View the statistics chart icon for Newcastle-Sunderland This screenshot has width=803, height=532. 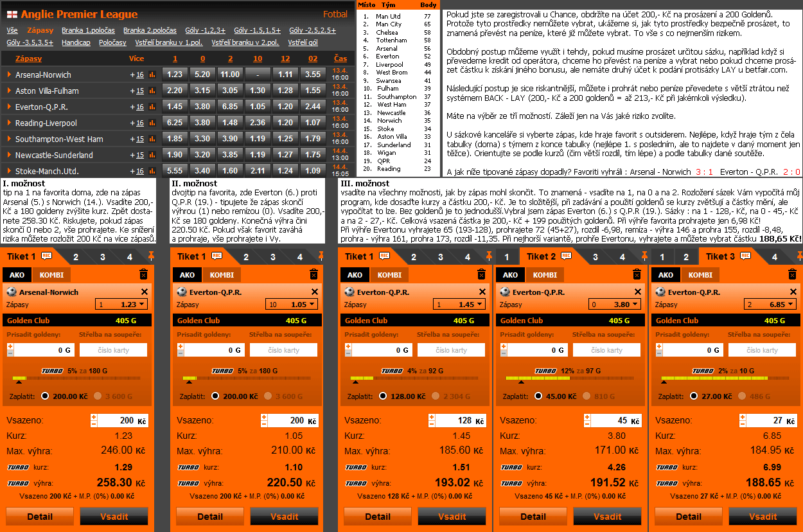[x=152, y=155]
